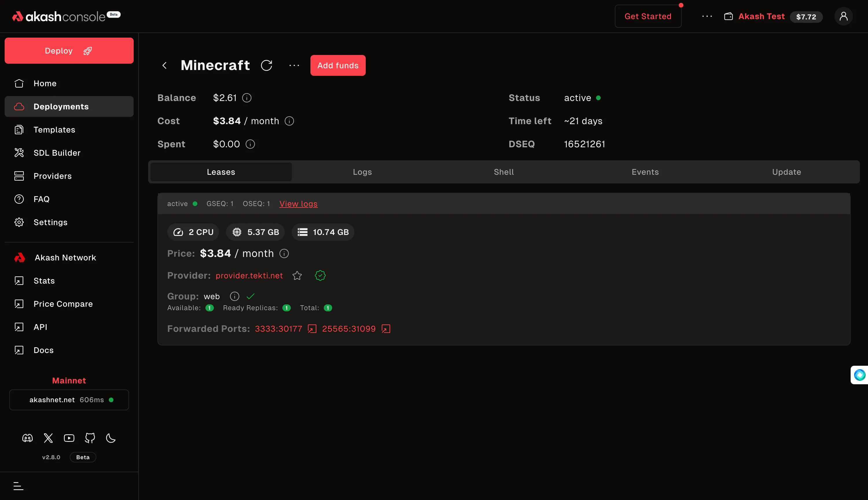Open Akash Test wallet balance
Viewport: 868px width, 500px height.
[773, 16]
